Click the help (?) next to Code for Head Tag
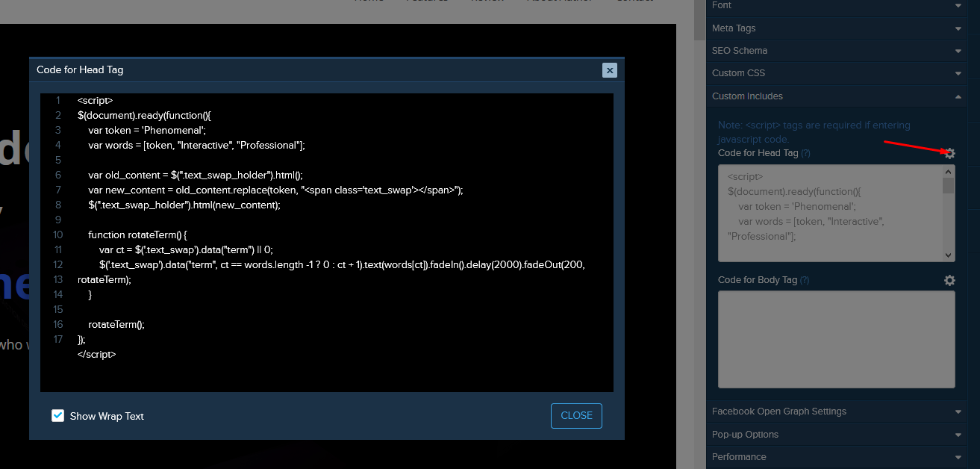Image resolution: width=980 pixels, height=469 pixels. (805, 153)
